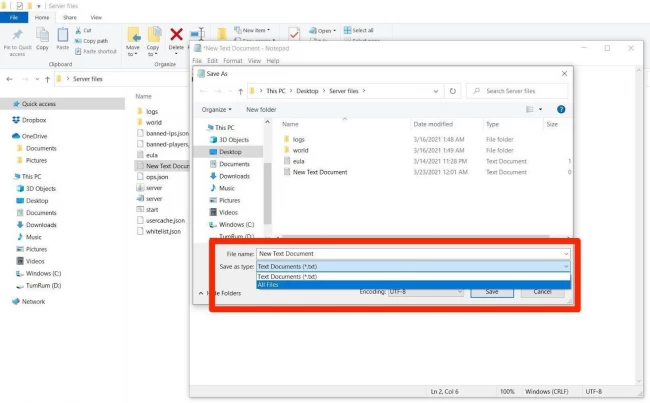Image resolution: width=650 pixels, height=403 pixels.
Task: Collapse folders with Hide Folders
Action: click(x=220, y=293)
